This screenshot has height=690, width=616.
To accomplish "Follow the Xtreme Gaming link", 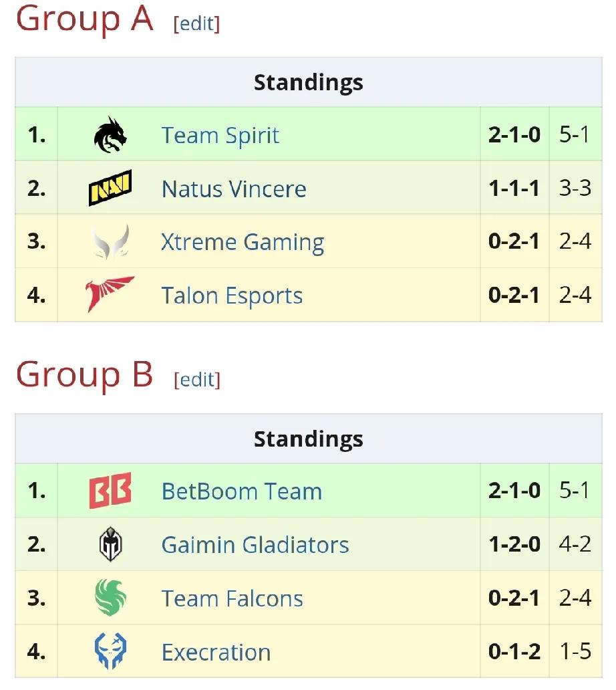I will pyautogui.click(x=243, y=243).
